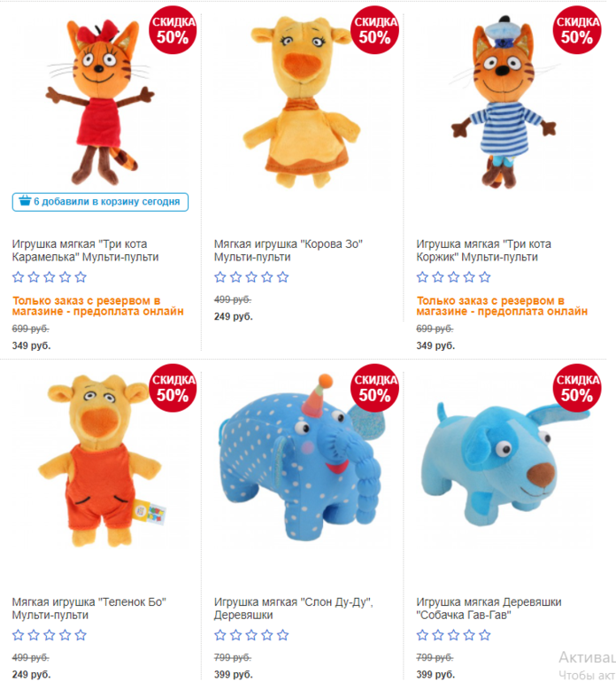Image resolution: width=616 pixels, height=682 pixels.
Task: Rate Карамелька toy with five stars
Action: point(81,277)
